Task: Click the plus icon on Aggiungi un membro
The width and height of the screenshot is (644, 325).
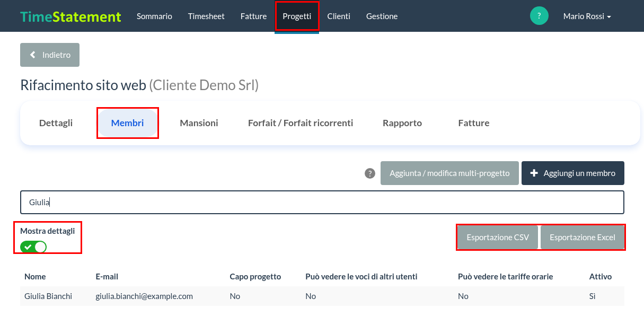Action: tap(534, 173)
